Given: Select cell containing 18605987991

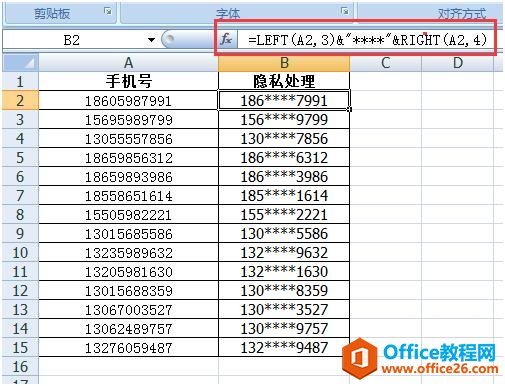Looking at the screenshot, I should 128,100.
